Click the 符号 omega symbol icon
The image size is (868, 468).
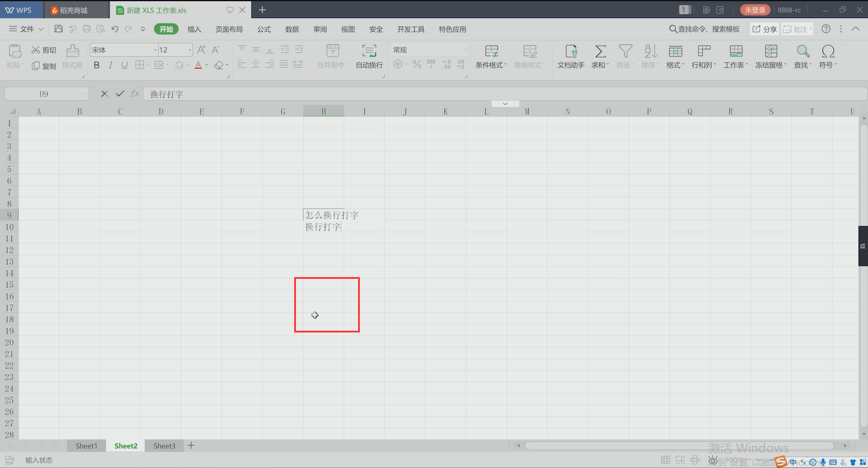828,52
